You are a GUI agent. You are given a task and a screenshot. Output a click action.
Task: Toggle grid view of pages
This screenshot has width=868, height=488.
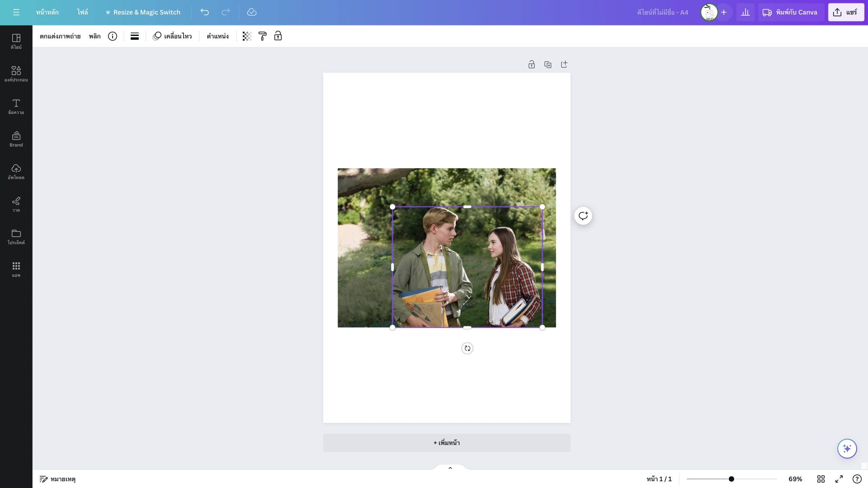(821, 479)
